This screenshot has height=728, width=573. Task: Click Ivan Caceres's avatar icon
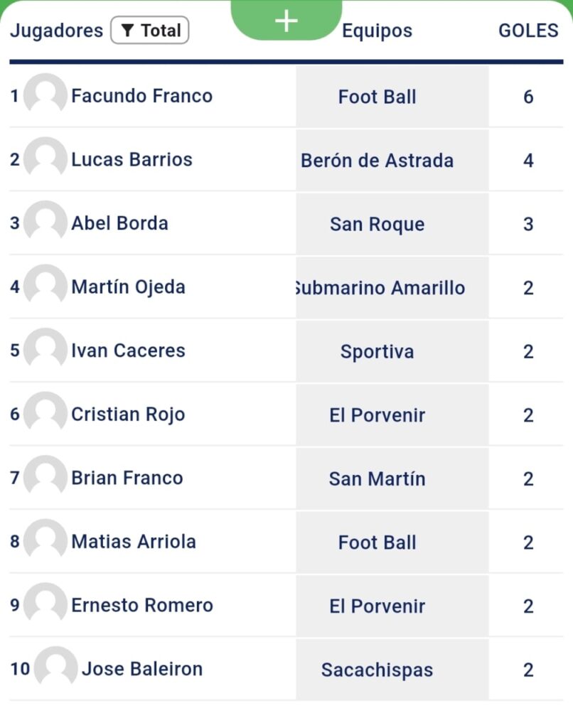pyautogui.click(x=45, y=348)
